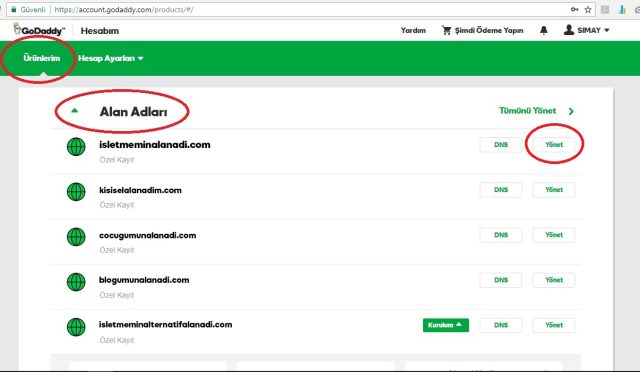Click the isletmeminalternatifalanadi.com domain name
Image resolution: width=640 pixels, height=372 pixels.
point(165,325)
